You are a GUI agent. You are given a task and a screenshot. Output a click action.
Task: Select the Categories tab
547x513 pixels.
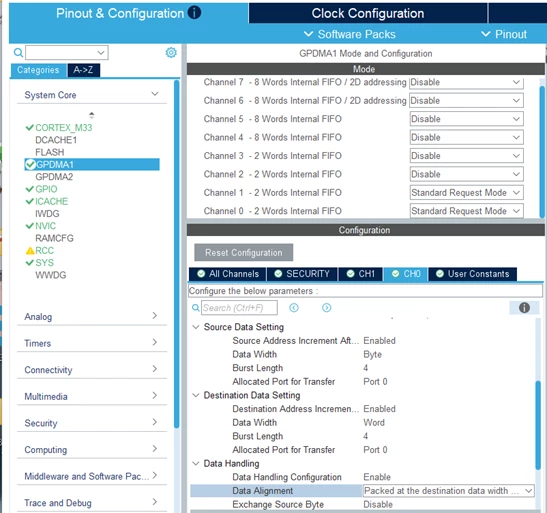pyautogui.click(x=38, y=70)
